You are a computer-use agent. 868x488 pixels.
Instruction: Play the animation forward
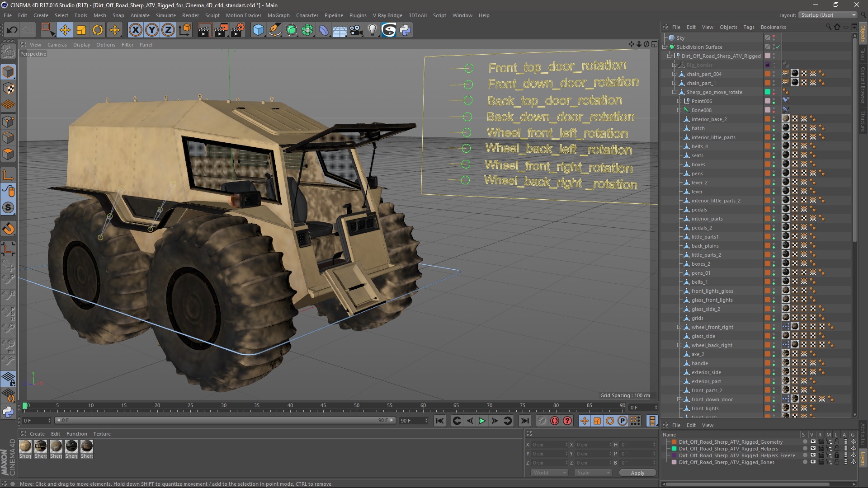coord(482,421)
